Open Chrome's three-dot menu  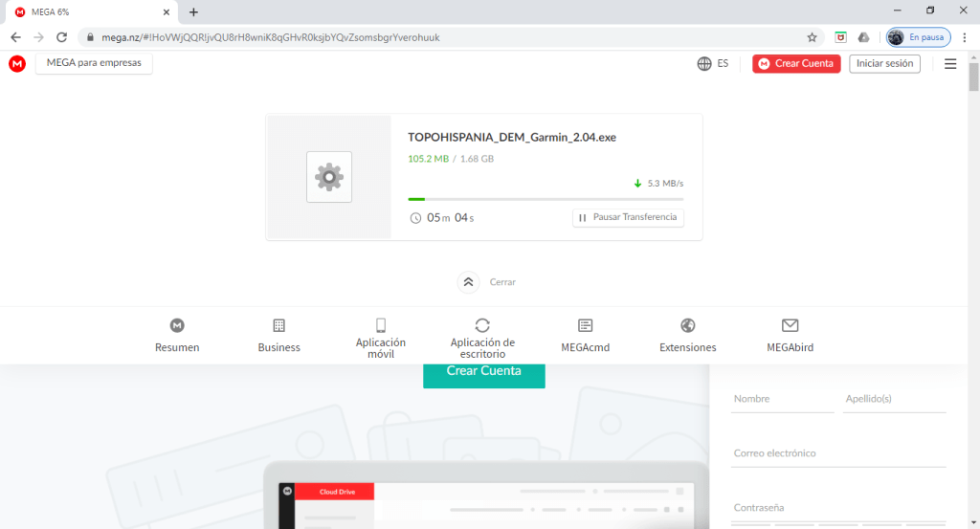[x=966, y=37]
